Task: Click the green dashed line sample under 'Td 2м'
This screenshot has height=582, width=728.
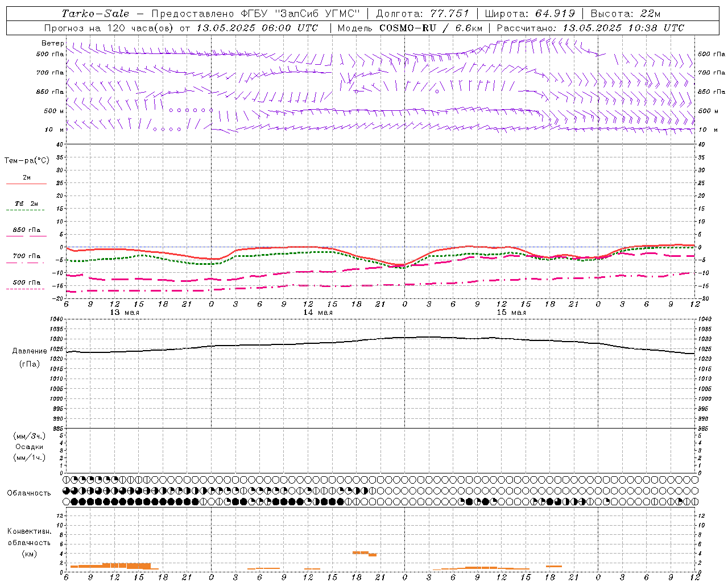Action: click(x=25, y=210)
